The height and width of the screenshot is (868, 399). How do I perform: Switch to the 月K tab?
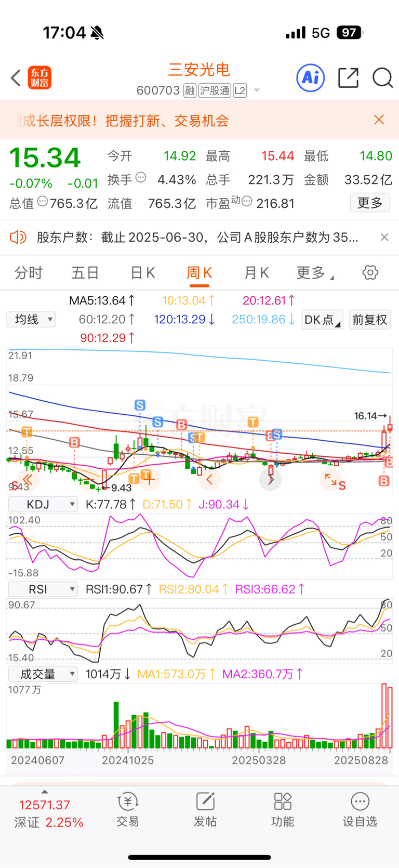(x=257, y=272)
